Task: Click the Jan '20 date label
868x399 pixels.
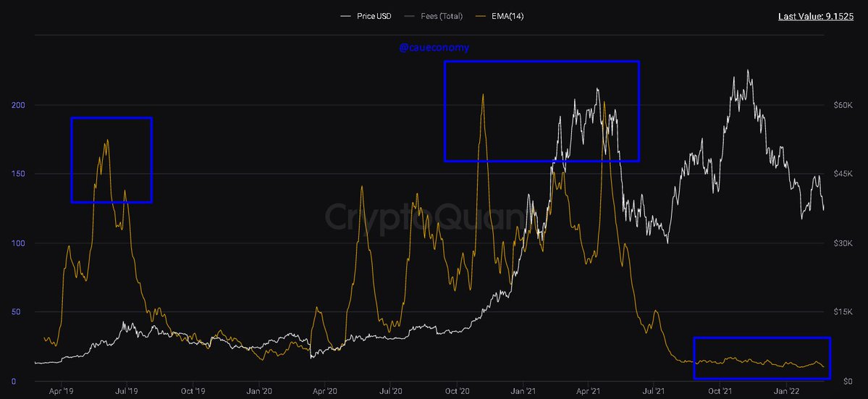Action: pyautogui.click(x=259, y=391)
